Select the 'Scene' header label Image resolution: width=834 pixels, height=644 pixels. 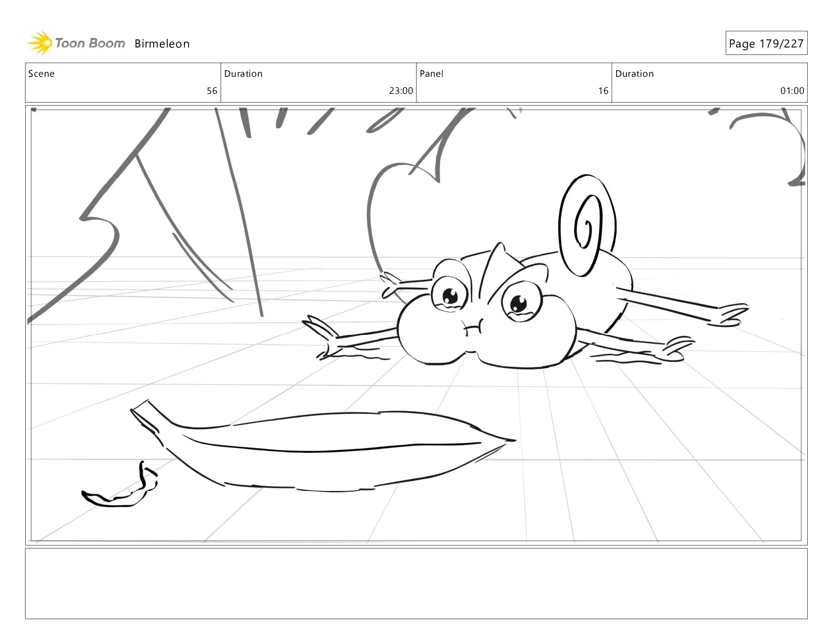[x=41, y=74]
